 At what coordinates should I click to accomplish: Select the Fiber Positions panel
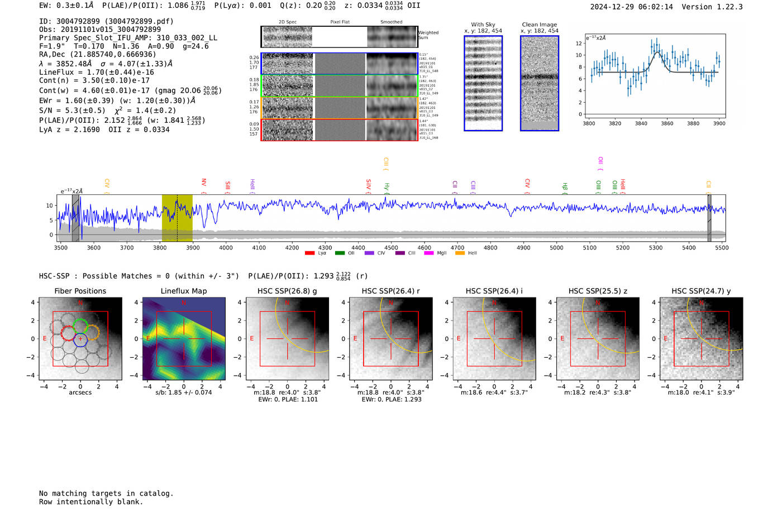(80, 339)
